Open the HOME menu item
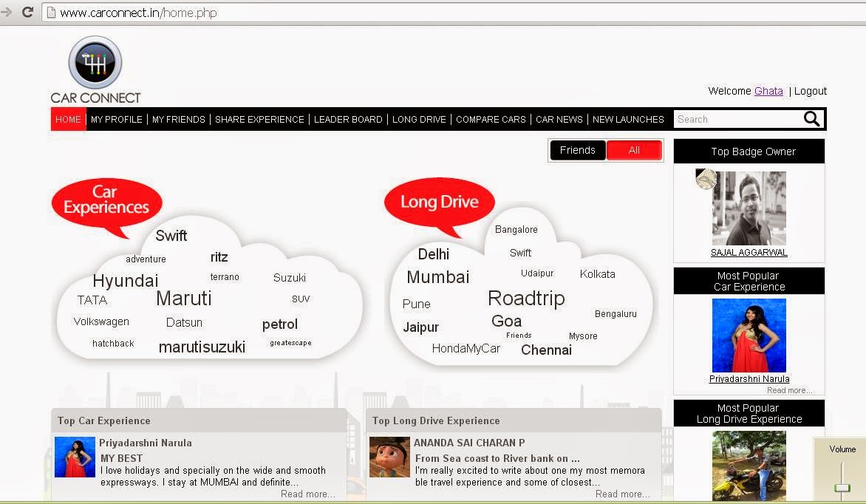The height and width of the screenshot is (504, 866). tap(68, 120)
